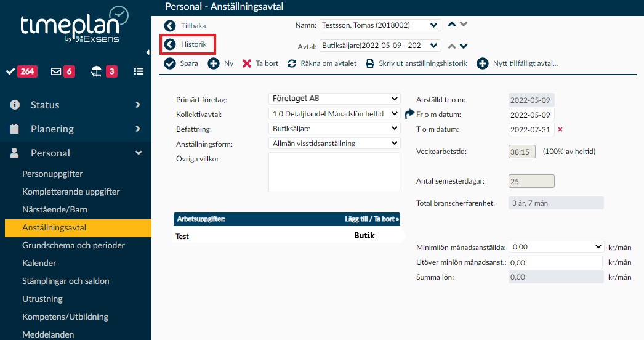This screenshot has width=644, height=340.
Task: Click the Räkna om avtalet refresh icon
Action: [292, 63]
